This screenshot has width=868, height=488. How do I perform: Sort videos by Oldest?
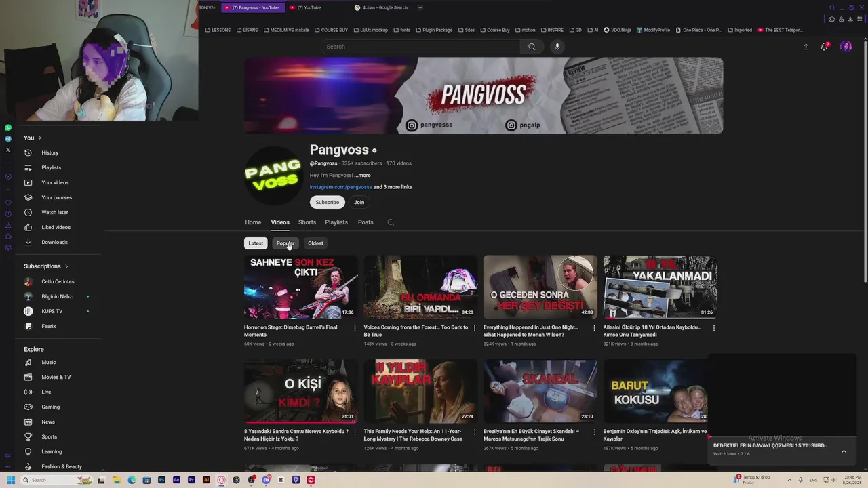pos(315,243)
